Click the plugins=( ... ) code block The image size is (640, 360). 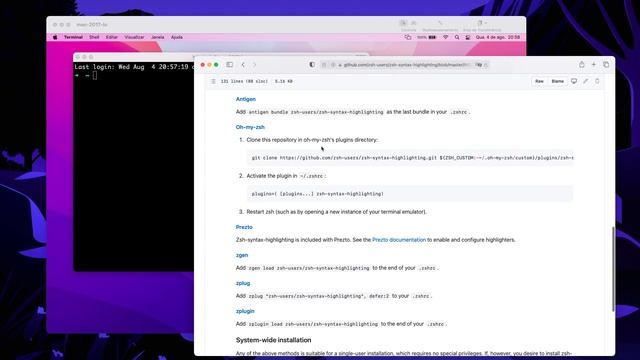(x=410, y=194)
